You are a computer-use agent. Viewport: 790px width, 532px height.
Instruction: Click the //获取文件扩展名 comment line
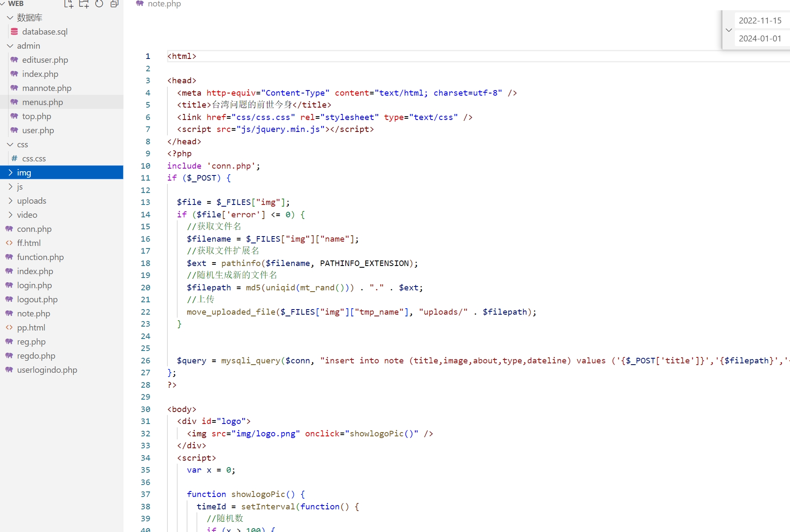coord(223,251)
